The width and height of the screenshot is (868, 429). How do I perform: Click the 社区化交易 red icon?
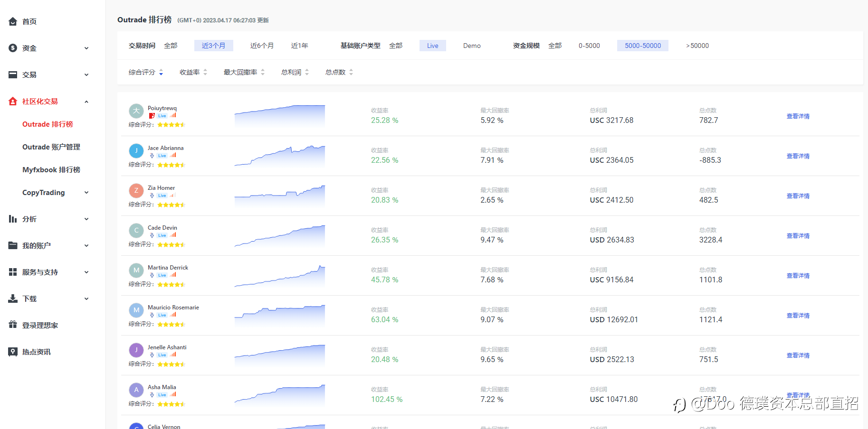(x=13, y=101)
